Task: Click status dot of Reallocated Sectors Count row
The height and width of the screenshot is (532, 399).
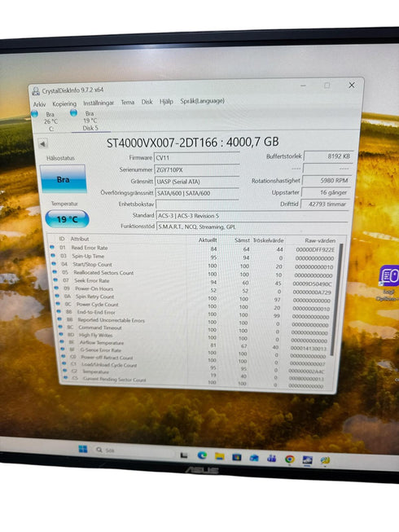Action: click(55, 271)
